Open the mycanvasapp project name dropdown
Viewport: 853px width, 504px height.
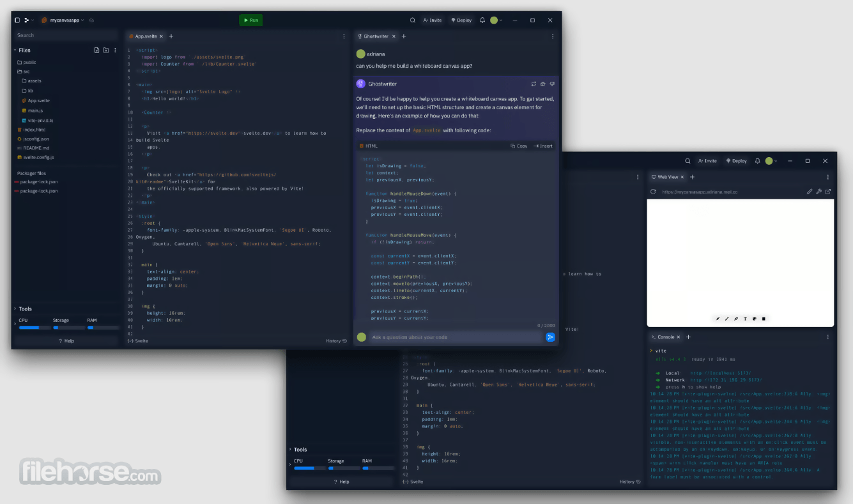pos(63,20)
